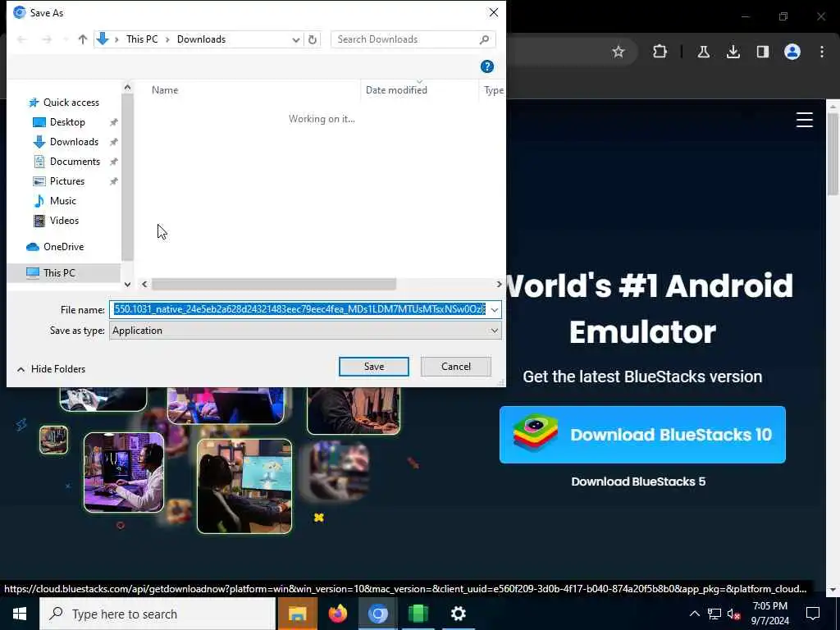Viewport: 840px width, 630px height.
Task: Click the gamer thumbnail with purple monitor
Action: (x=124, y=472)
